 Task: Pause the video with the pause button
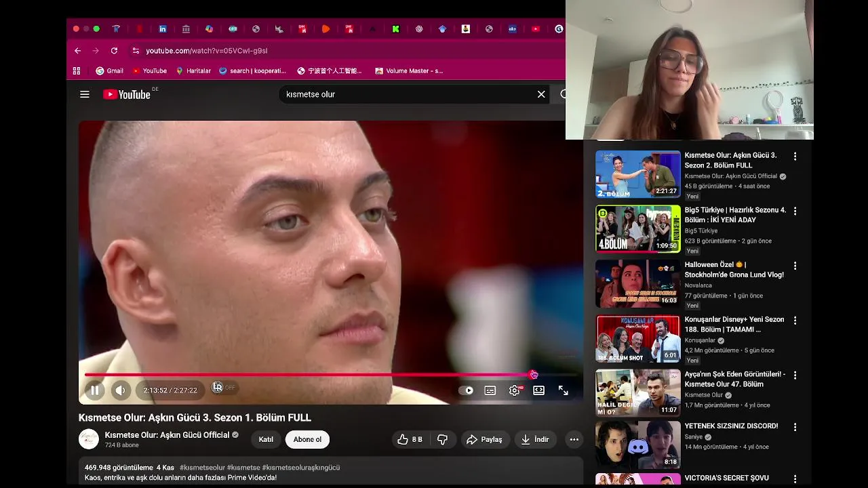(95, 390)
